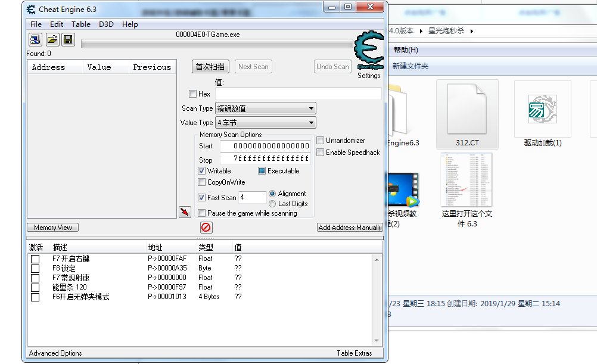Click the 首次扫描 first scan button
The height and width of the screenshot is (364, 597).
point(210,67)
